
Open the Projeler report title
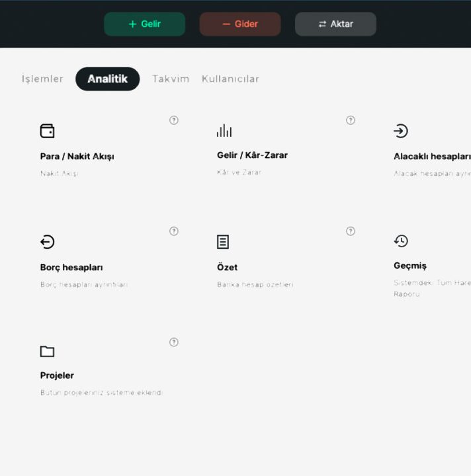pyautogui.click(x=57, y=376)
